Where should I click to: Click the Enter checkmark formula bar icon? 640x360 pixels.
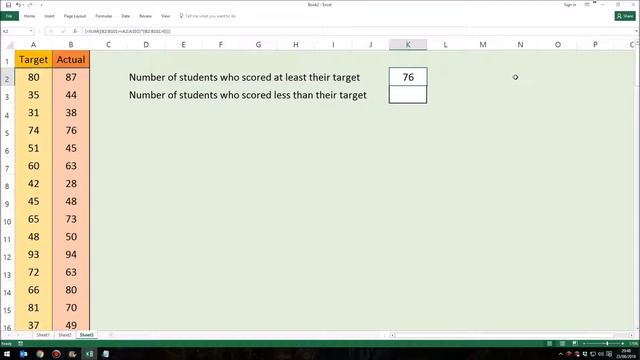coord(63,31)
